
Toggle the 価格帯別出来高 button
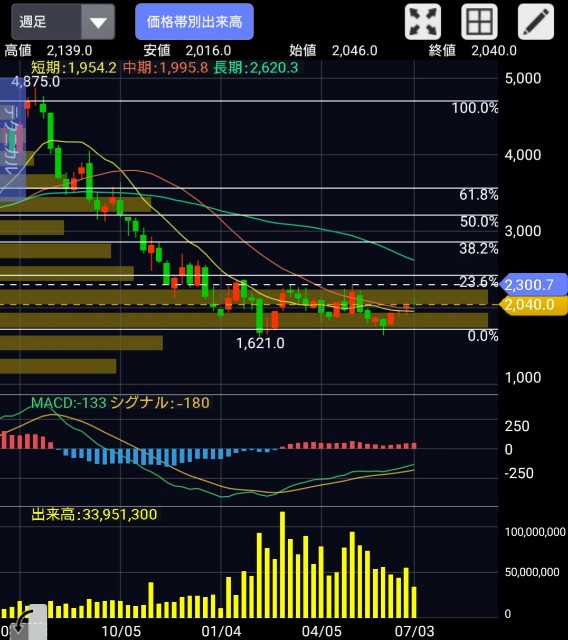tap(194, 22)
